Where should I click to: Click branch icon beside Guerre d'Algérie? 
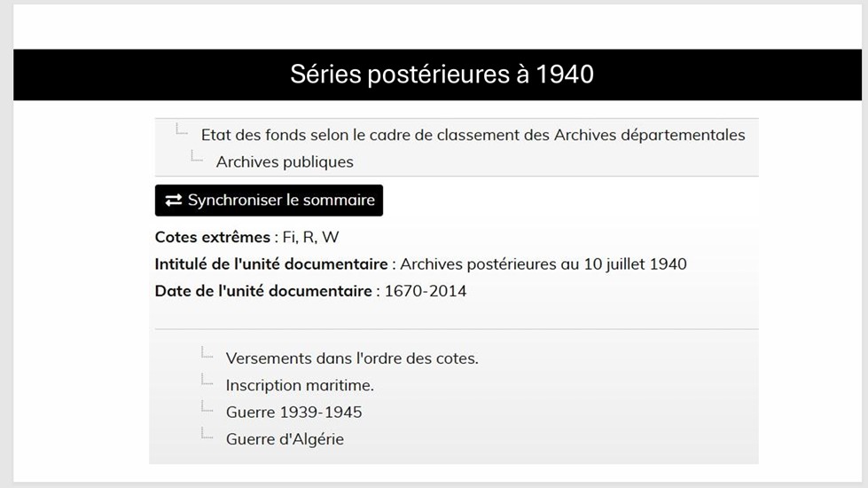[207, 433]
